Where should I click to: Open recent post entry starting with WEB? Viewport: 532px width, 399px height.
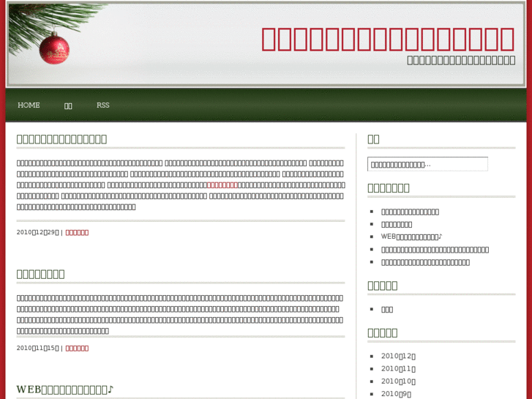411,236
